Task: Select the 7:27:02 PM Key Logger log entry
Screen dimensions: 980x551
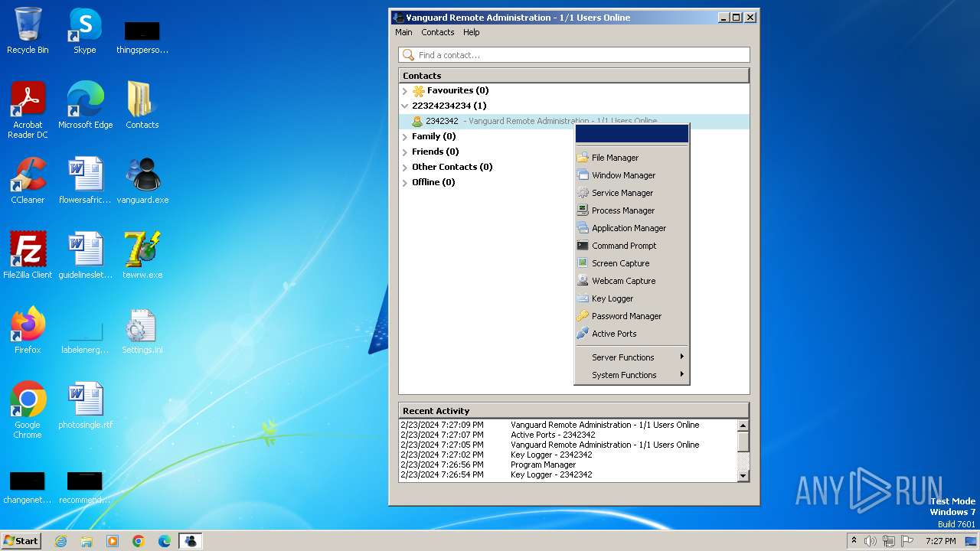Action: [568, 455]
